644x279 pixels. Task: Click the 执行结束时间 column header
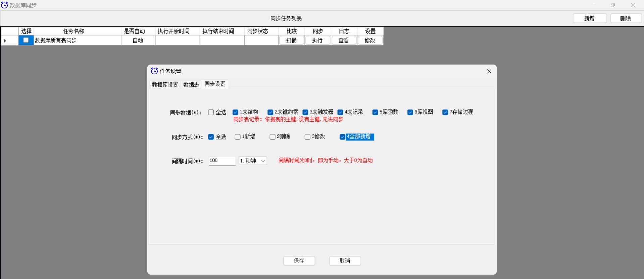tap(222, 31)
